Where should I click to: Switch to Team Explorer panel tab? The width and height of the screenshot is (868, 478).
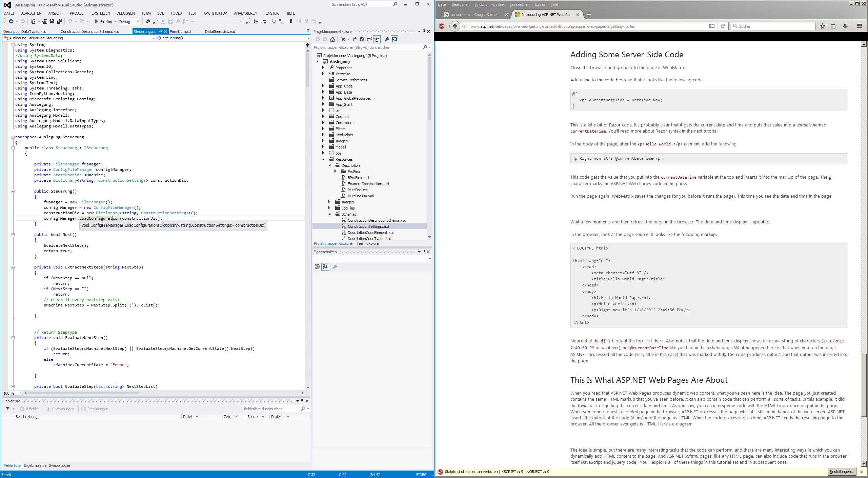point(368,243)
